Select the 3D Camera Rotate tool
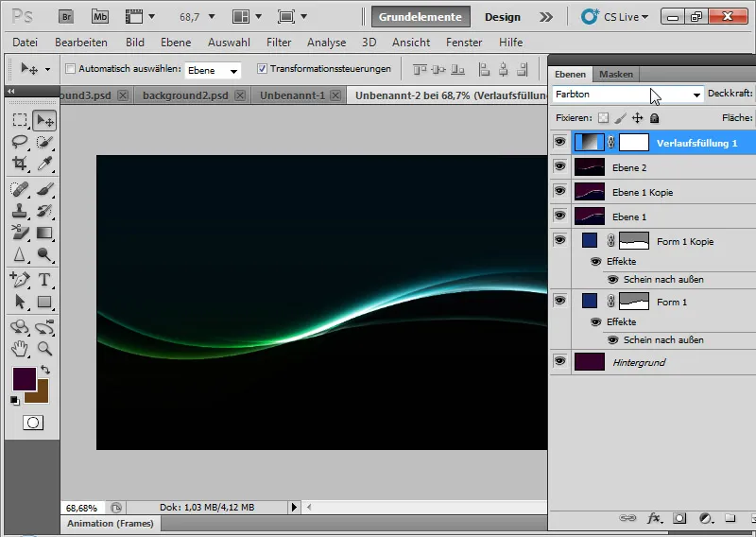756x537 pixels. pos(44,327)
